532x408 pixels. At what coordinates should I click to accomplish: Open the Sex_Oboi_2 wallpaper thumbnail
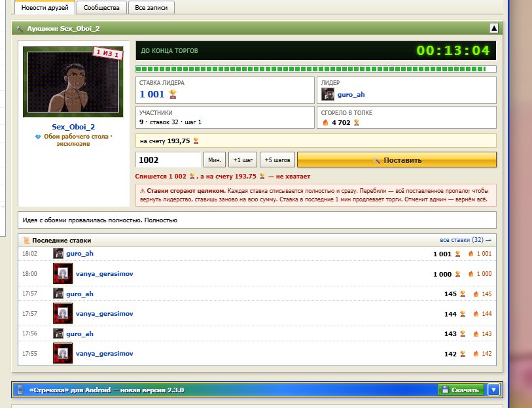click(x=73, y=82)
